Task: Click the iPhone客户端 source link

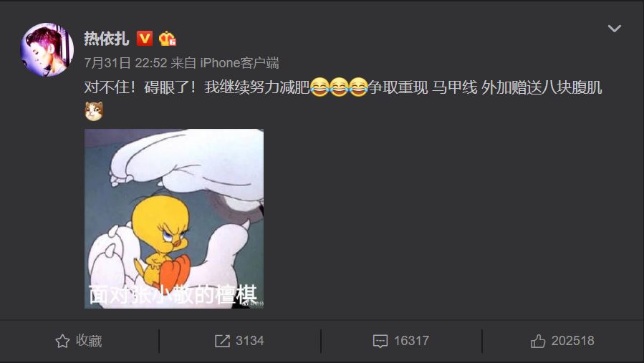Action: (x=239, y=63)
